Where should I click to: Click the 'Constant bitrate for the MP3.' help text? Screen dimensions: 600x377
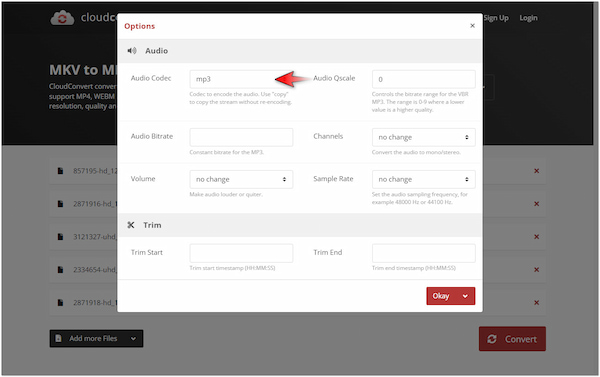[227, 152]
